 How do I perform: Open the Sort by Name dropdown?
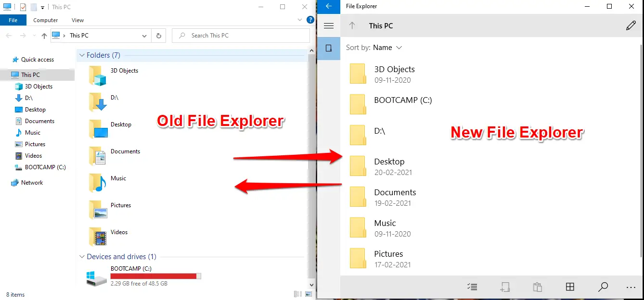click(x=374, y=48)
